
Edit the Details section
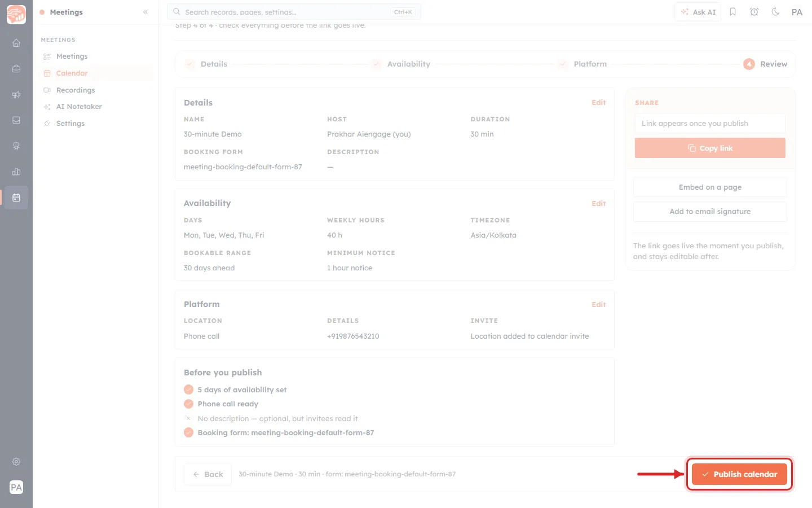click(599, 103)
